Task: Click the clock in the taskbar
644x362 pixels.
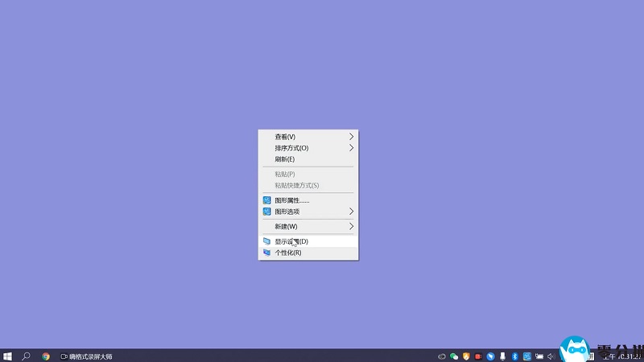Action: click(x=620, y=356)
